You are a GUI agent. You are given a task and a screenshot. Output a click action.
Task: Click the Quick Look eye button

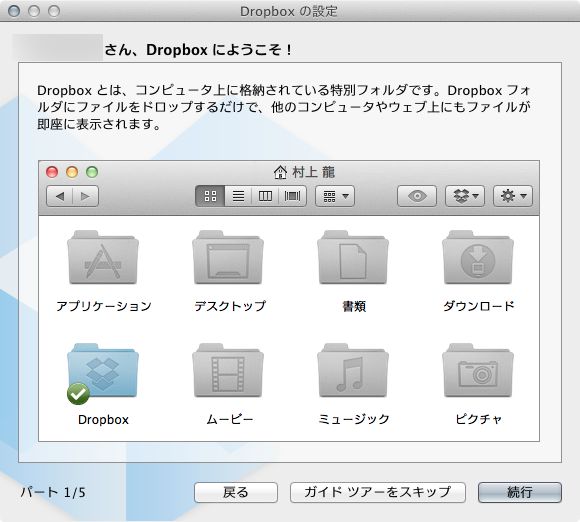[x=417, y=196]
